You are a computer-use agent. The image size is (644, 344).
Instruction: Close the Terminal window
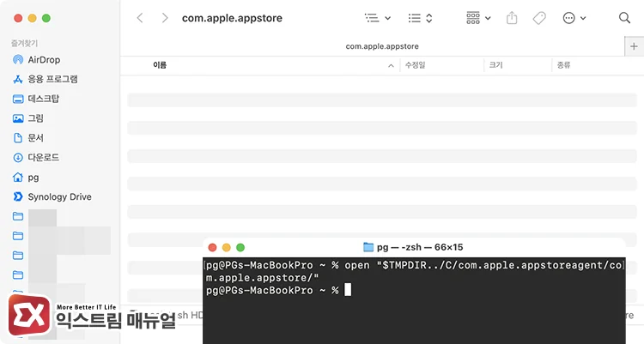tap(212, 248)
